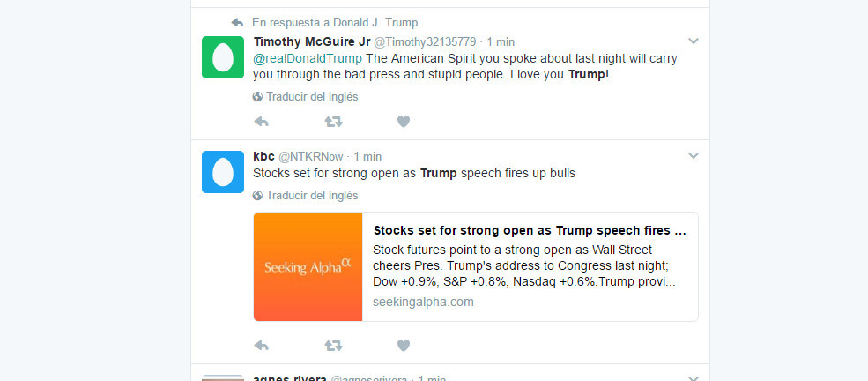868x381 pixels.
Task: Like Timothy McGuire Jr's tweet
Action: tap(404, 122)
